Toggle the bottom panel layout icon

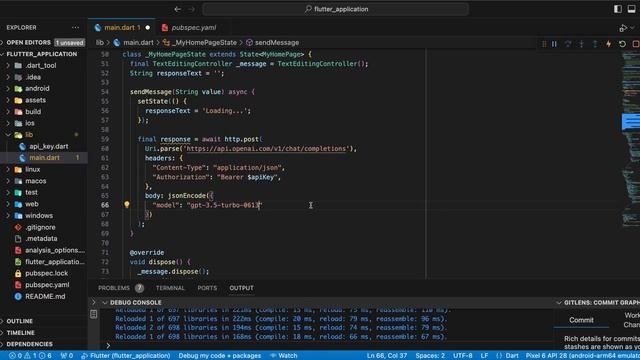click(631, 9)
